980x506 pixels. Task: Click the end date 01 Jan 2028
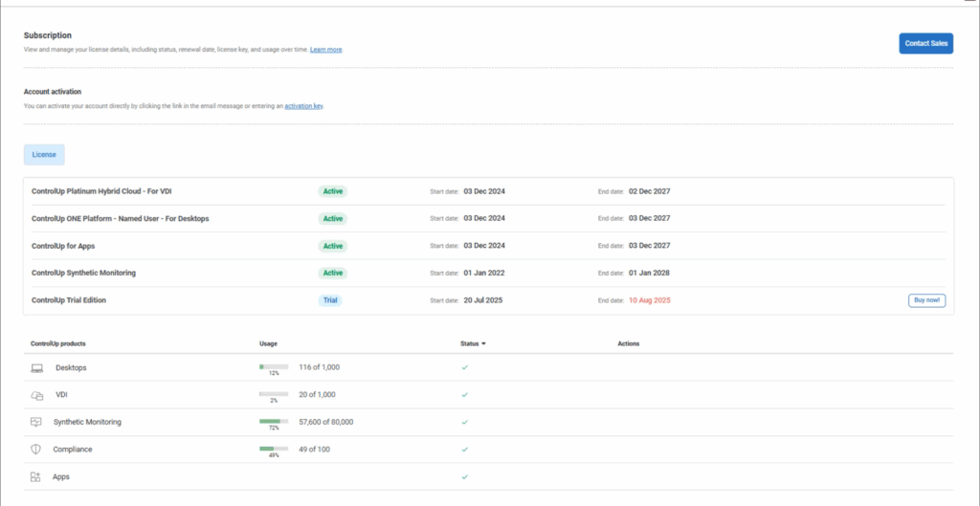(x=650, y=273)
